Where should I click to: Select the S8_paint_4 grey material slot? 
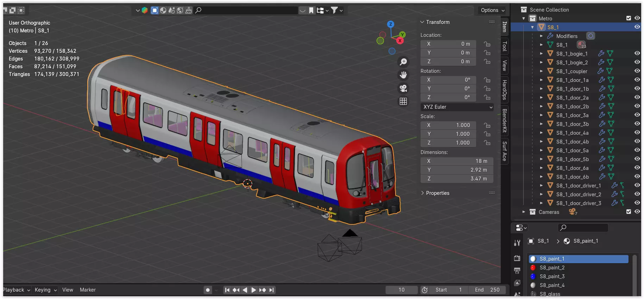(x=579, y=285)
